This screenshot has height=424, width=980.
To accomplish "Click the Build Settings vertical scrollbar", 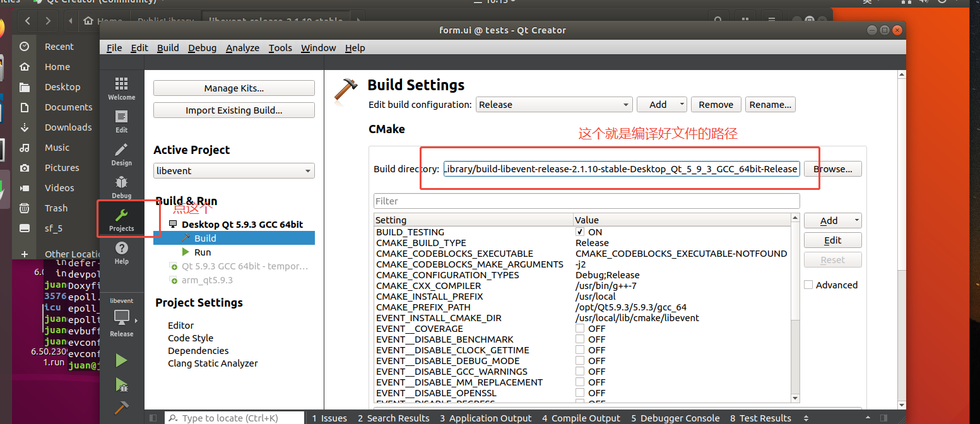I will coord(902,240).
